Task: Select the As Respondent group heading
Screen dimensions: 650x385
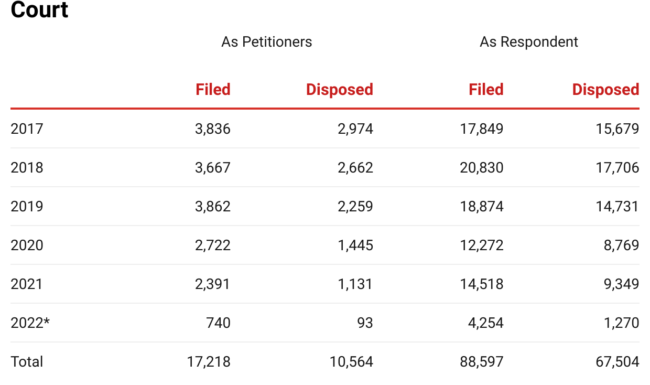Action: [x=529, y=42]
